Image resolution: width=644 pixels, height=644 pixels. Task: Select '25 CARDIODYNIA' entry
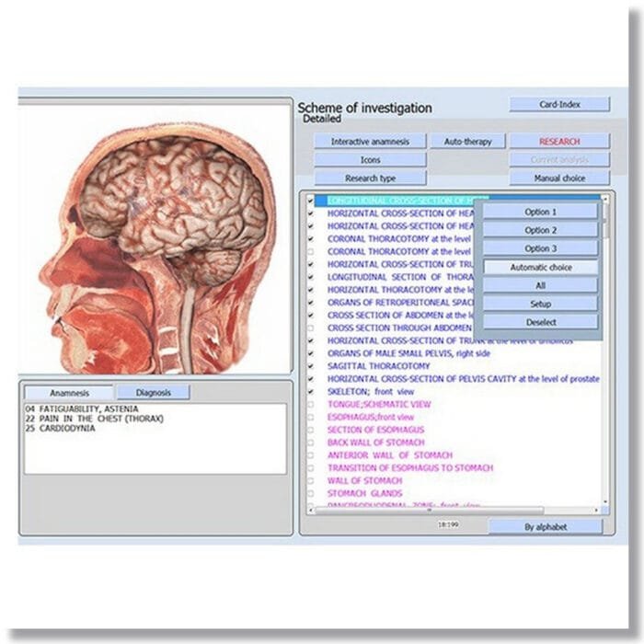coord(60,428)
